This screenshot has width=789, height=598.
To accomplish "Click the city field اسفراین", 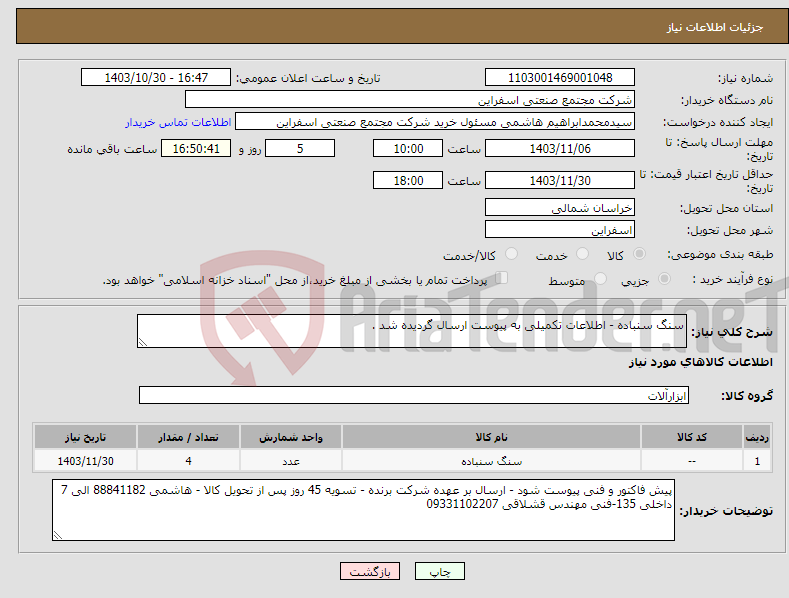I will [x=560, y=230].
